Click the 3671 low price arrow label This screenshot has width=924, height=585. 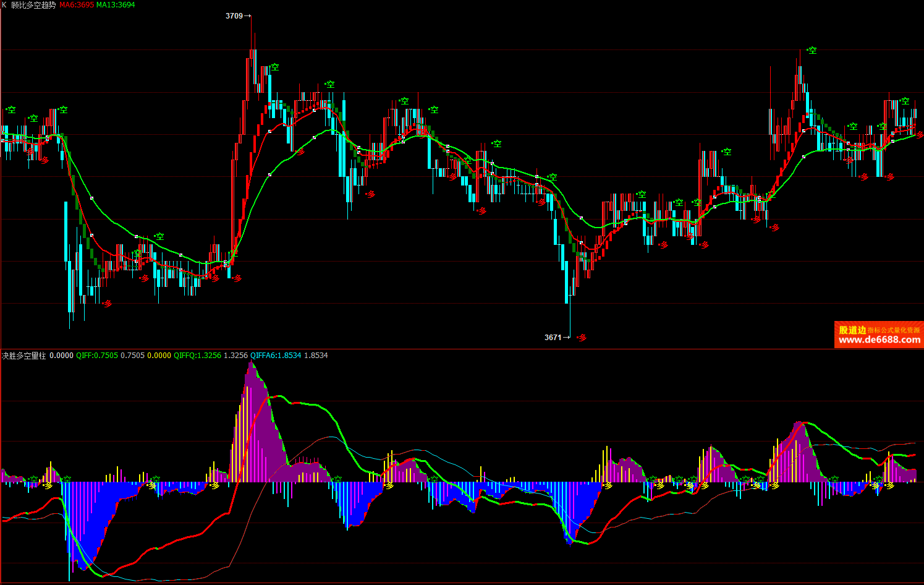click(x=557, y=338)
